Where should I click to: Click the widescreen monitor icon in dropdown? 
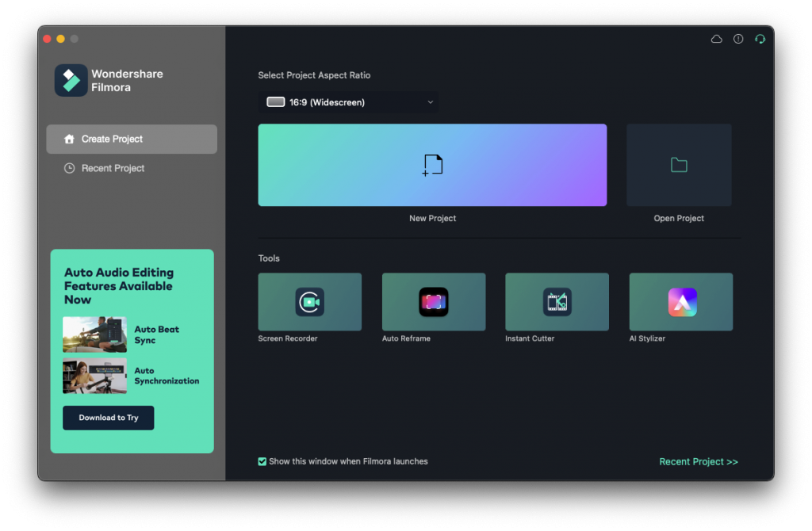(x=275, y=102)
